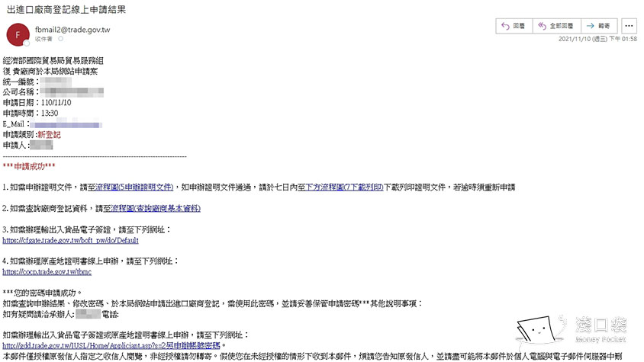Click the Reply All (全部回覆) button
The width and height of the screenshot is (644, 362).
(556, 26)
